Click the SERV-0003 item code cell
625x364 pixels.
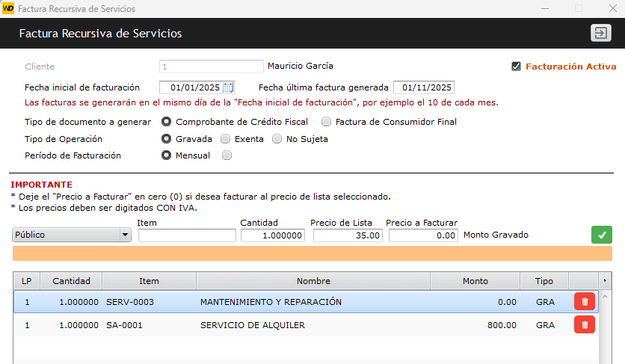pos(130,302)
